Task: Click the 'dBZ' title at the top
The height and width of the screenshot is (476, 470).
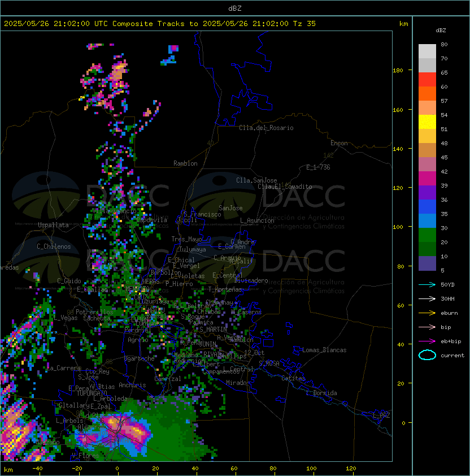Action: (235, 8)
